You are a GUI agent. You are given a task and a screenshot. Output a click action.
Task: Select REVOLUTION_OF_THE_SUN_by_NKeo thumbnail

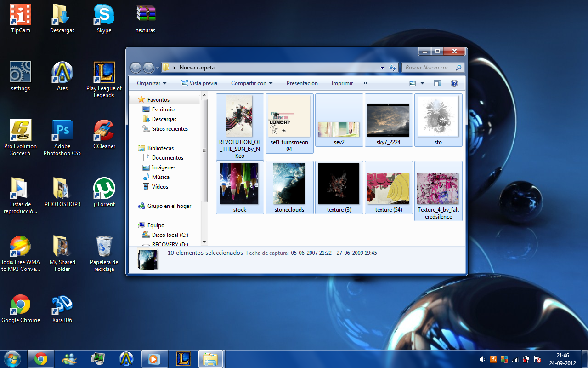tap(240, 127)
